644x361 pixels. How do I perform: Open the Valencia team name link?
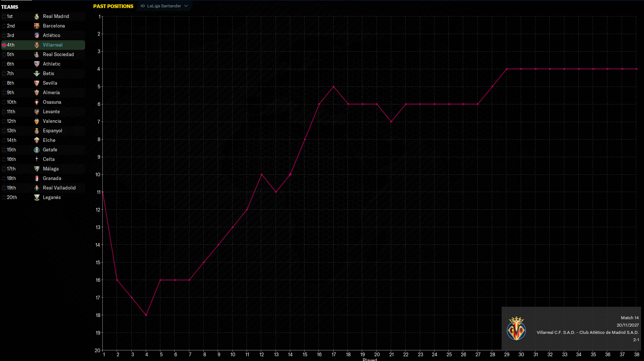pyautogui.click(x=52, y=121)
